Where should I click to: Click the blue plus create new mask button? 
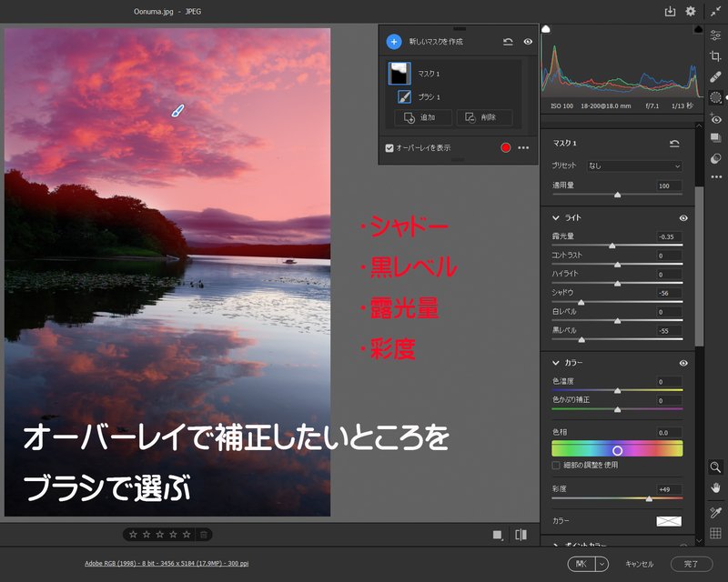point(394,42)
